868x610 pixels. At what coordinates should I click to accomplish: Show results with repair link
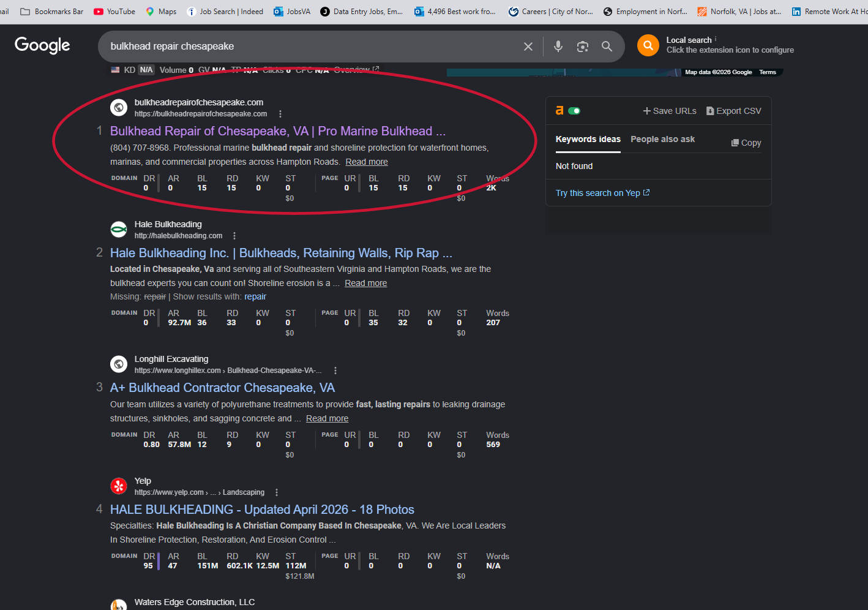coord(255,297)
